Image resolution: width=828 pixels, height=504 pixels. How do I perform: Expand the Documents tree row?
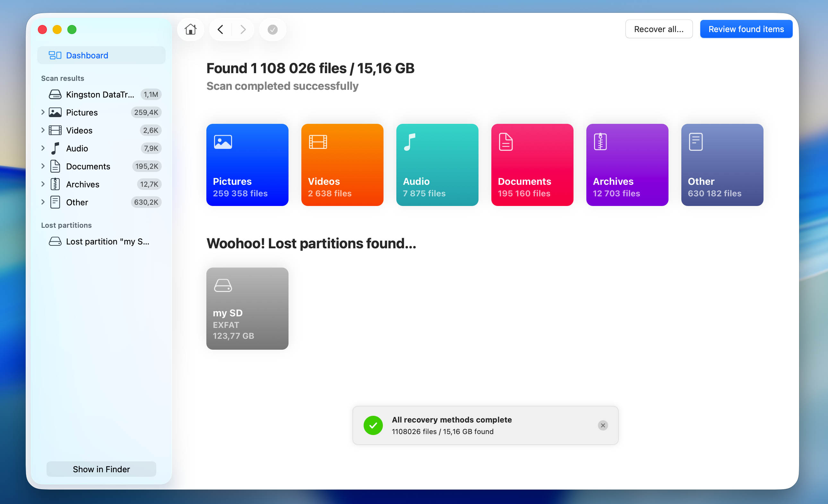pyautogui.click(x=43, y=166)
